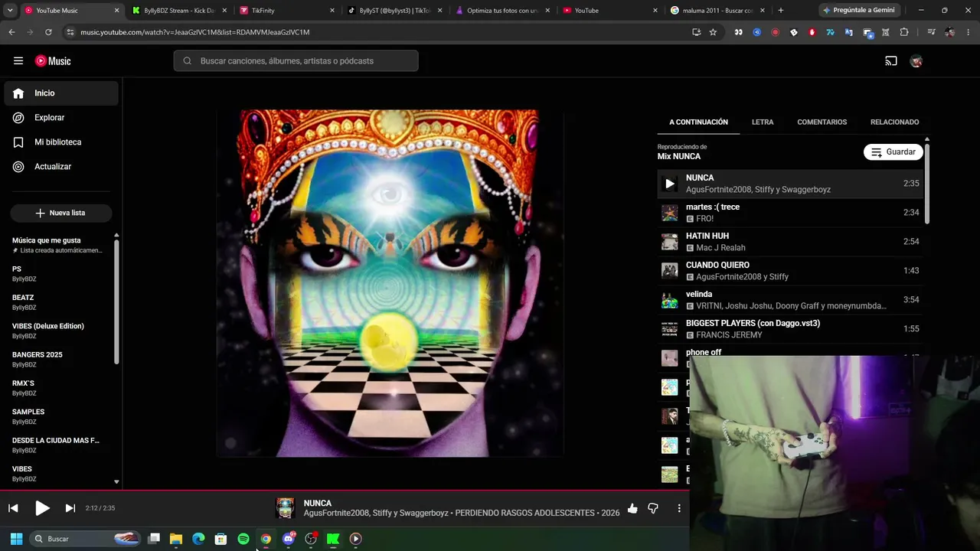Switch to the TikFinity browser tab
The width and height of the screenshot is (980, 551).
286,11
